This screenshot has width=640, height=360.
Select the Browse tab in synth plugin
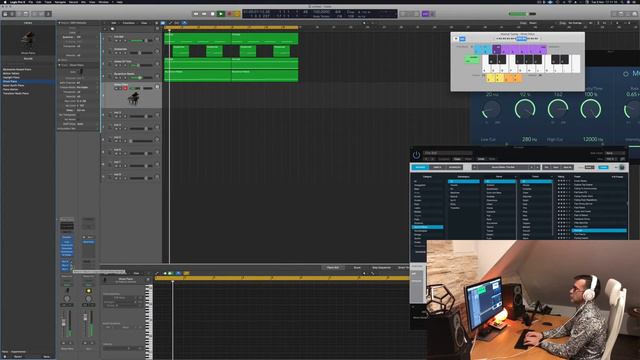pos(420,167)
